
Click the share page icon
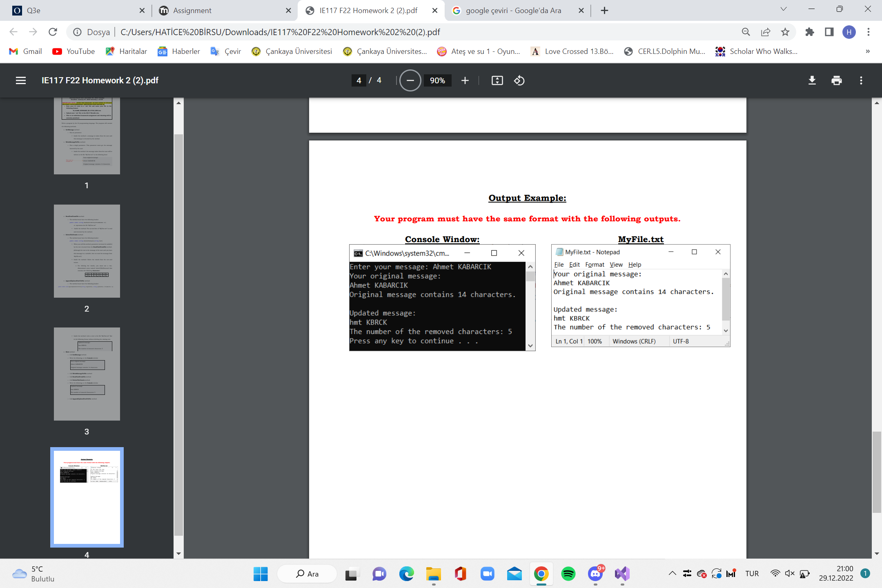point(765,32)
